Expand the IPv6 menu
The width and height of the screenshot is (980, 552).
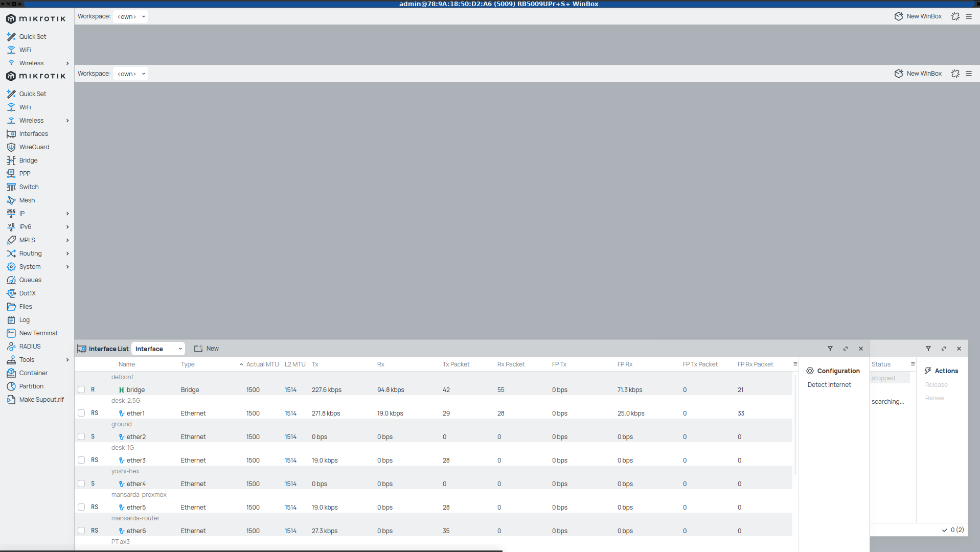(67, 227)
